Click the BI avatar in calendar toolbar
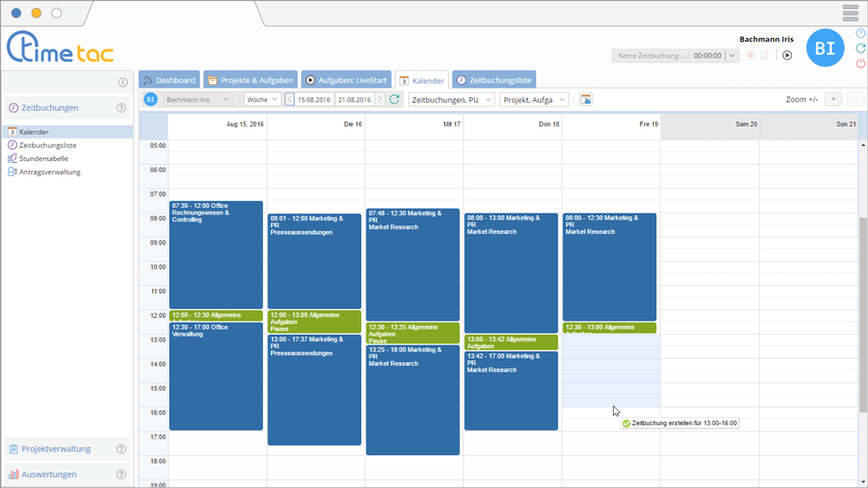868x488 pixels. [151, 99]
